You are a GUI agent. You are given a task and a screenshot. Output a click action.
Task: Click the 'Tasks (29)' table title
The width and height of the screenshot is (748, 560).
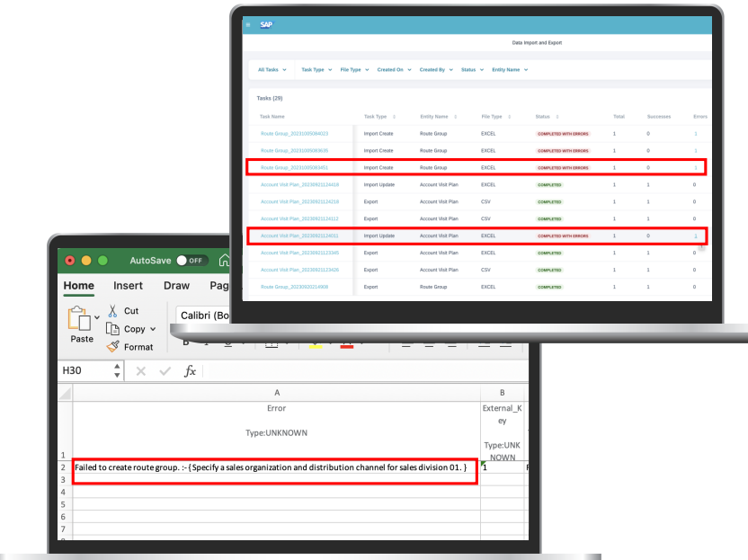coord(270,98)
